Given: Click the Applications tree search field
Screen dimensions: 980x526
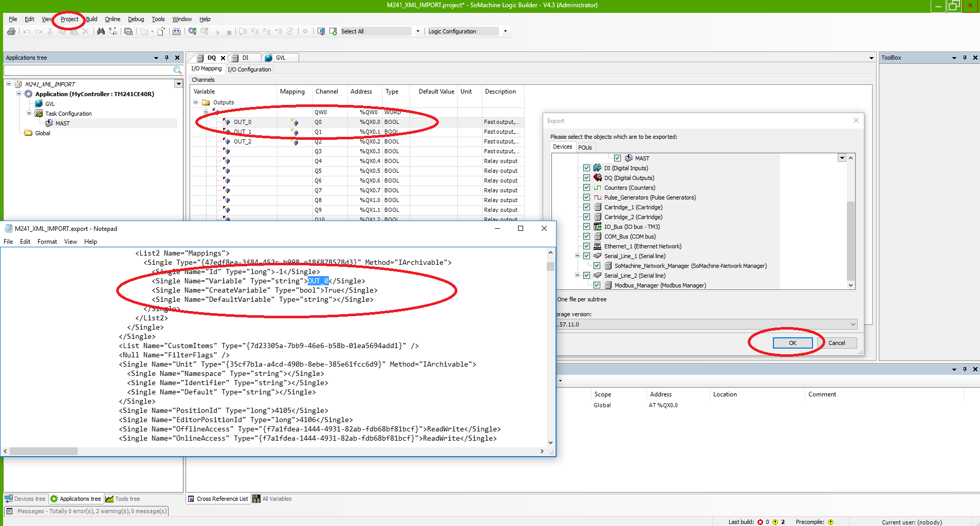Looking at the screenshot, I should 88,70.
